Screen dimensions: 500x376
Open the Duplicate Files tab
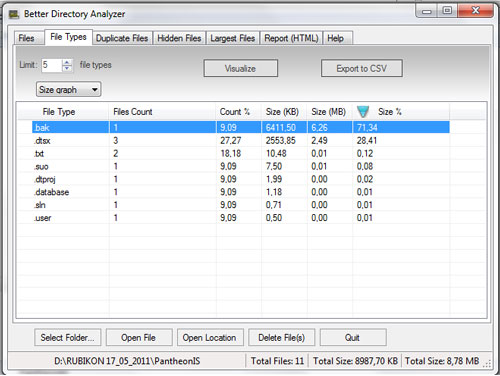click(x=122, y=38)
